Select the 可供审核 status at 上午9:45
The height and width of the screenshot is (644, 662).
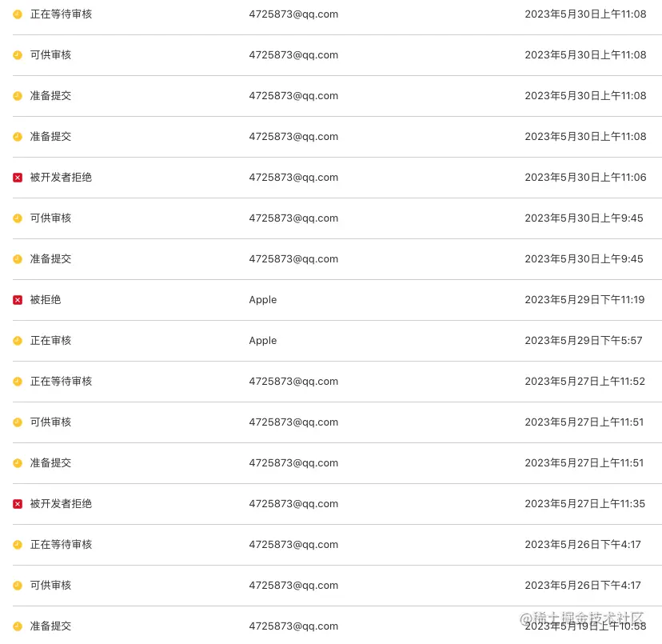[50, 218]
